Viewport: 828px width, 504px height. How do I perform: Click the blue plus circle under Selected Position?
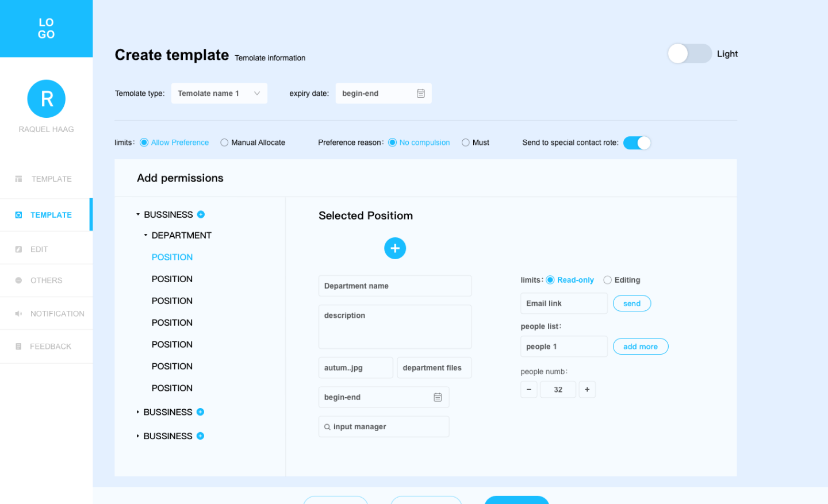click(394, 248)
